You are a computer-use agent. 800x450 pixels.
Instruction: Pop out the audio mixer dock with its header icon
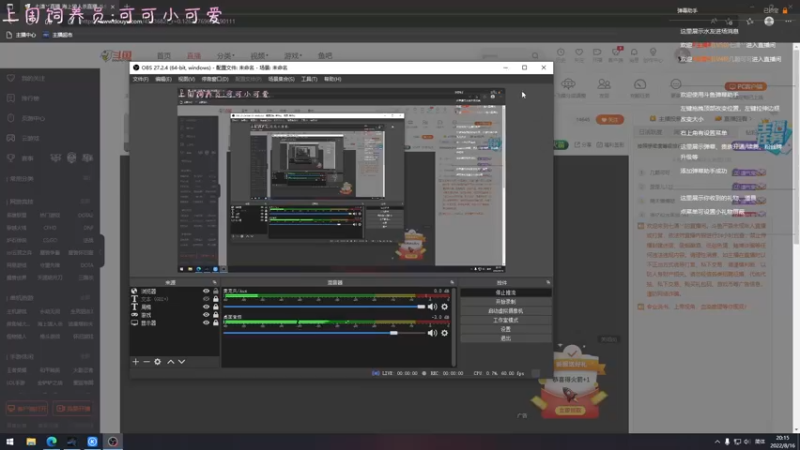tap(452, 282)
